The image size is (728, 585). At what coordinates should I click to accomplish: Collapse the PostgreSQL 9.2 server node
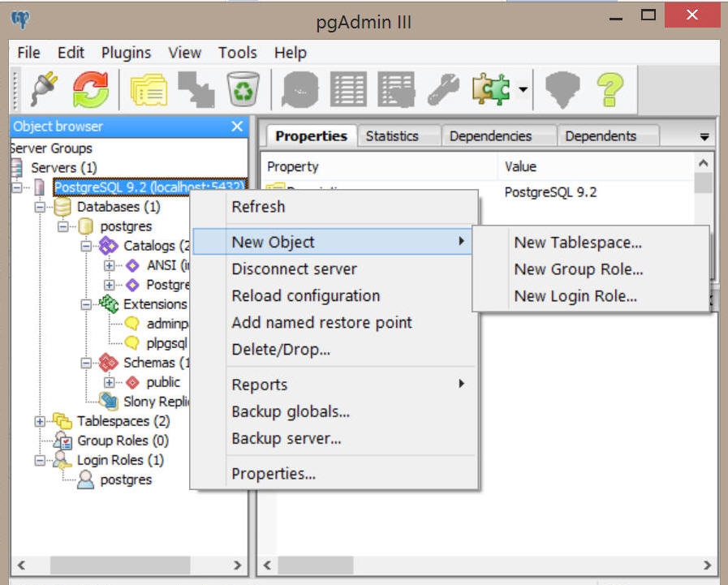tap(17, 187)
